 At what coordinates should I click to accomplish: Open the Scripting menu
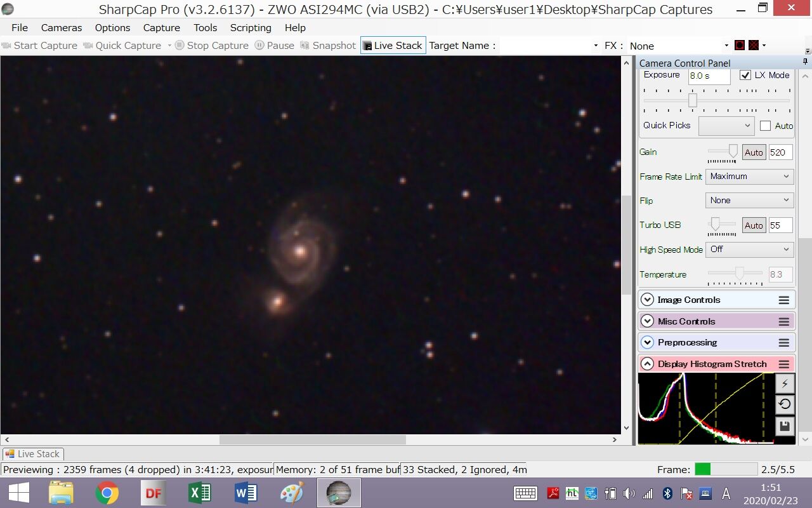click(x=251, y=28)
